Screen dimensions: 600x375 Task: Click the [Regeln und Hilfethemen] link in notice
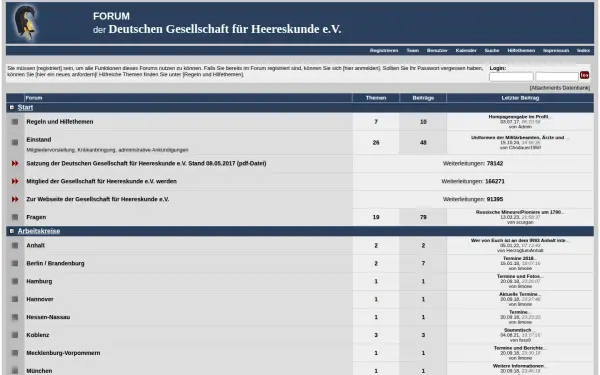click(213, 74)
